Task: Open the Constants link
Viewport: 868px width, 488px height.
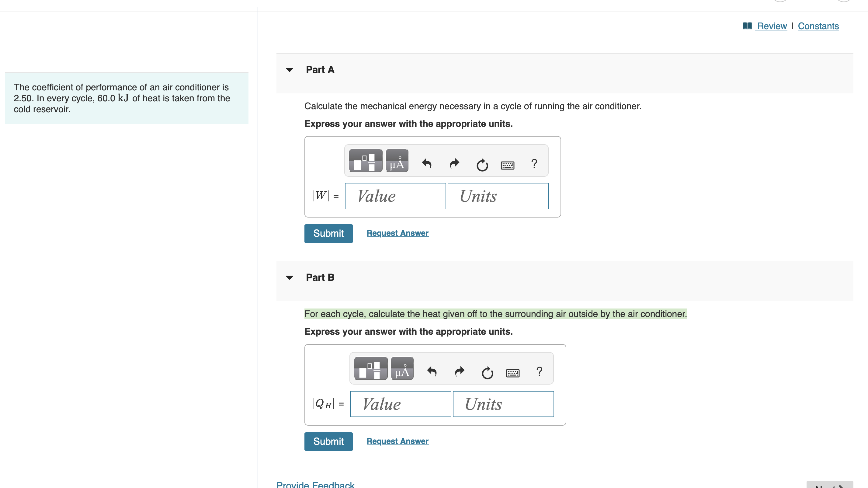Action: click(818, 26)
